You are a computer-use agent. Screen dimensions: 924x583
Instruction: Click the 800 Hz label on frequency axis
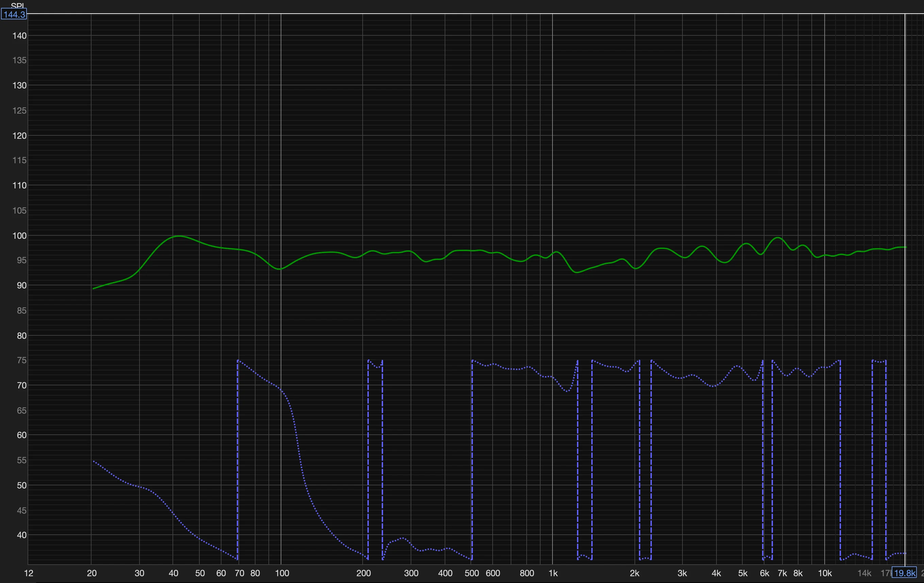[527, 573]
